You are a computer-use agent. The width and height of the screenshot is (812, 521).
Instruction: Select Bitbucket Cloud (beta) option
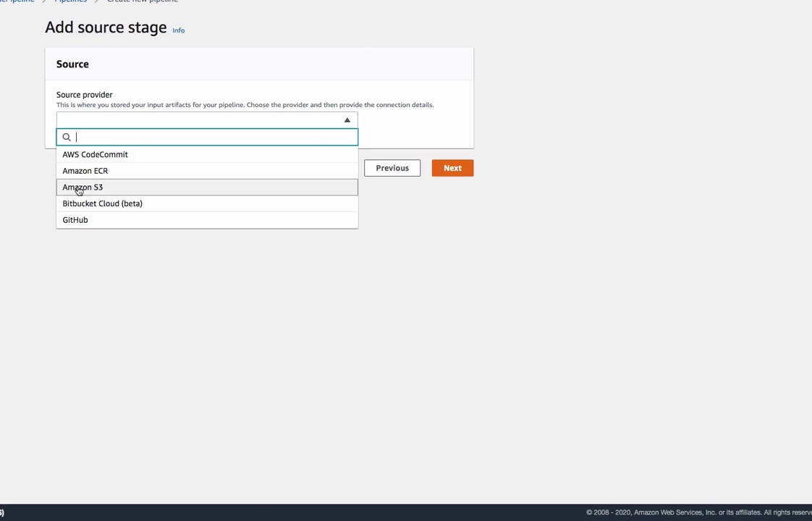coord(207,203)
